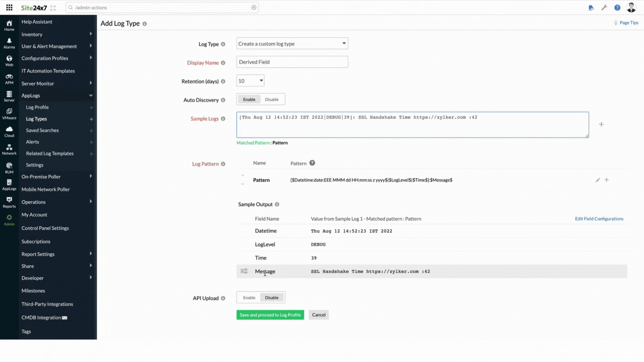This screenshot has width=644, height=362.
Task: Open Log Profile in the AppLogs menu
Action: (x=38, y=107)
